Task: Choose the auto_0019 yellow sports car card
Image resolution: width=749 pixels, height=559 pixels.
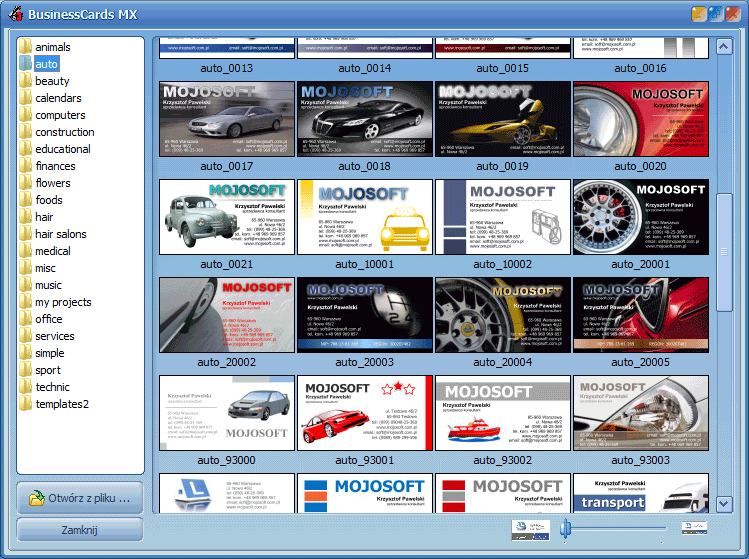Action: [x=503, y=119]
